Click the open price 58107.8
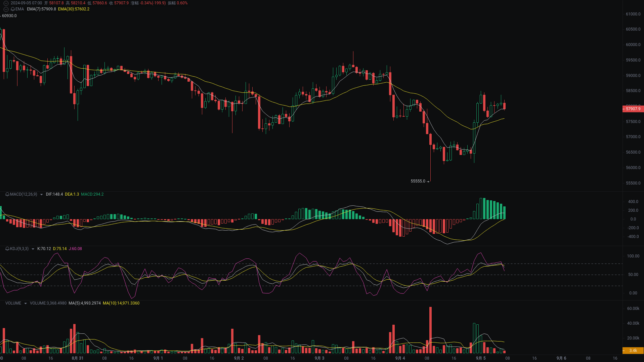Screen dimensions: 644x362 click(56, 3)
